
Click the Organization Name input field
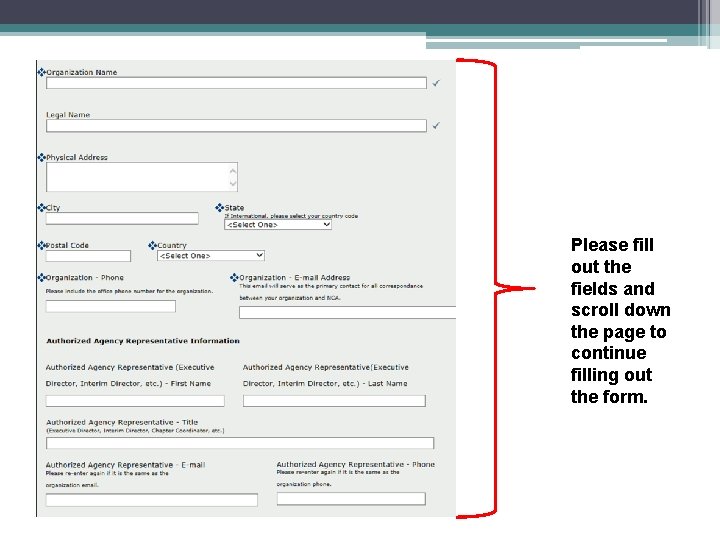(236, 83)
